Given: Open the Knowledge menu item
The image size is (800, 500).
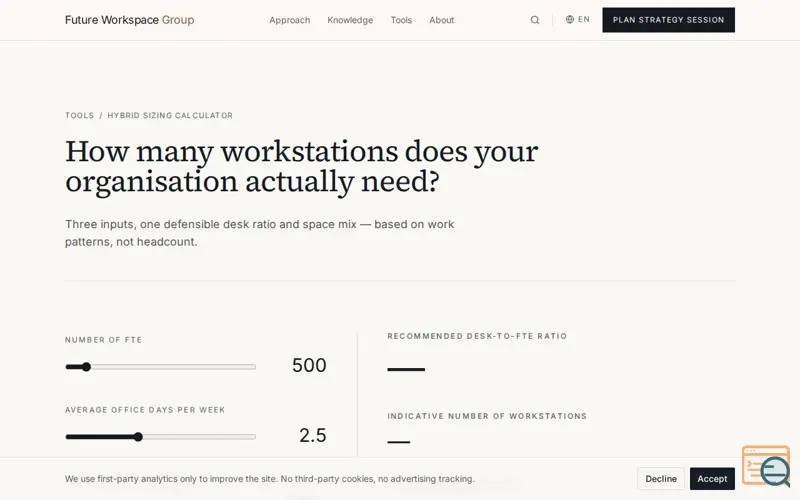Looking at the screenshot, I should click(350, 20).
